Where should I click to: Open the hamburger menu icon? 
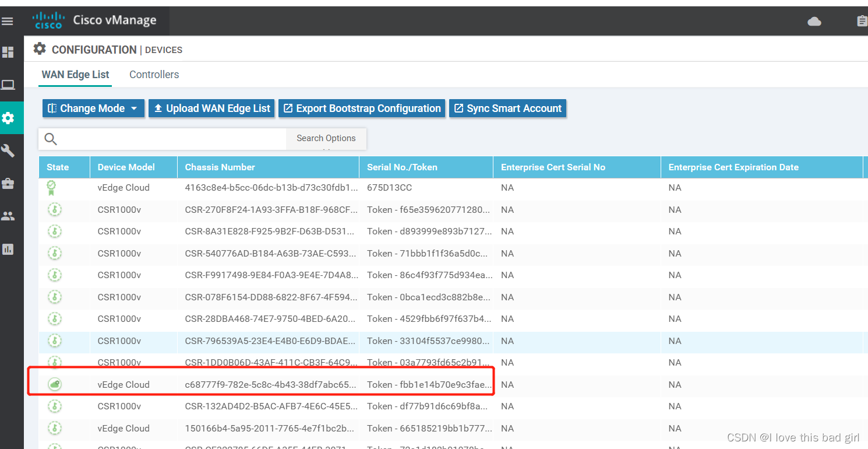[7, 22]
